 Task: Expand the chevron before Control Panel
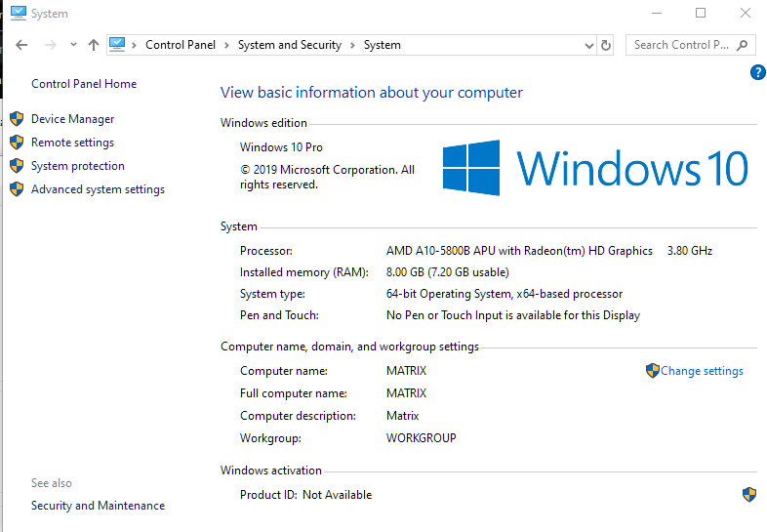(x=134, y=46)
